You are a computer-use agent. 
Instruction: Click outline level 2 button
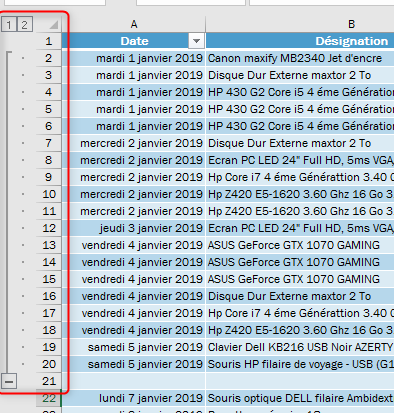pyautogui.click(x=24, y=25)
